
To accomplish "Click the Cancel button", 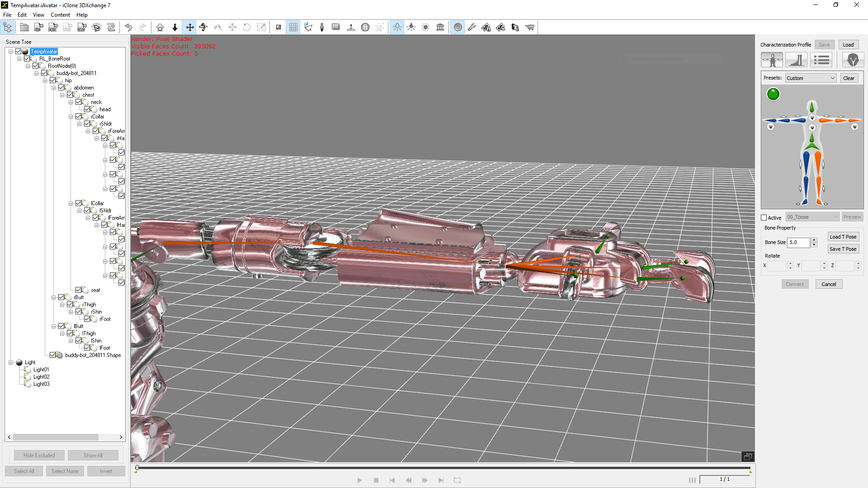I will [829, 284].
